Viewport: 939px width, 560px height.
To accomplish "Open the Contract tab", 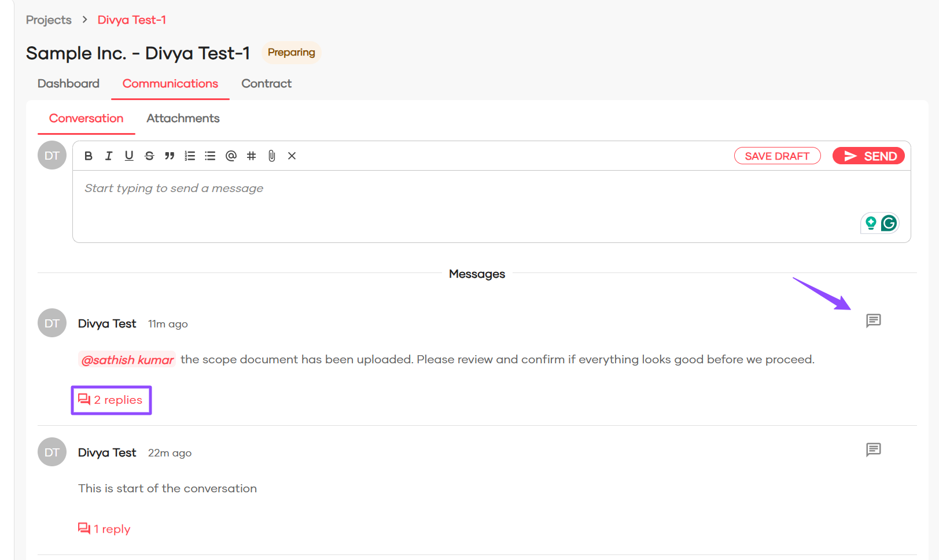I will point(266,83).
